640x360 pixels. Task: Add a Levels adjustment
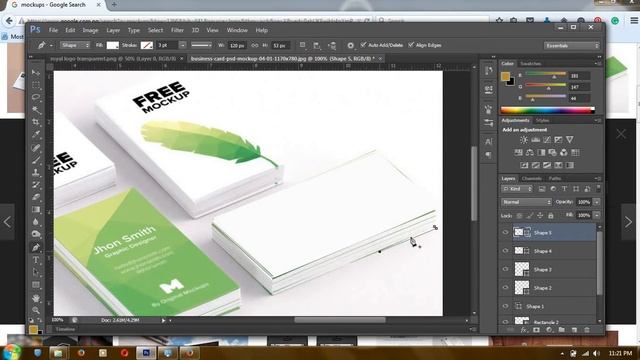click(535, 140)
